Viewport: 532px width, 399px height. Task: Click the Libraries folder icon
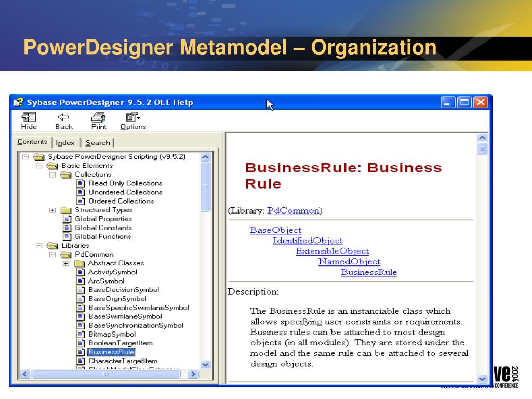[x=52, y=245]
